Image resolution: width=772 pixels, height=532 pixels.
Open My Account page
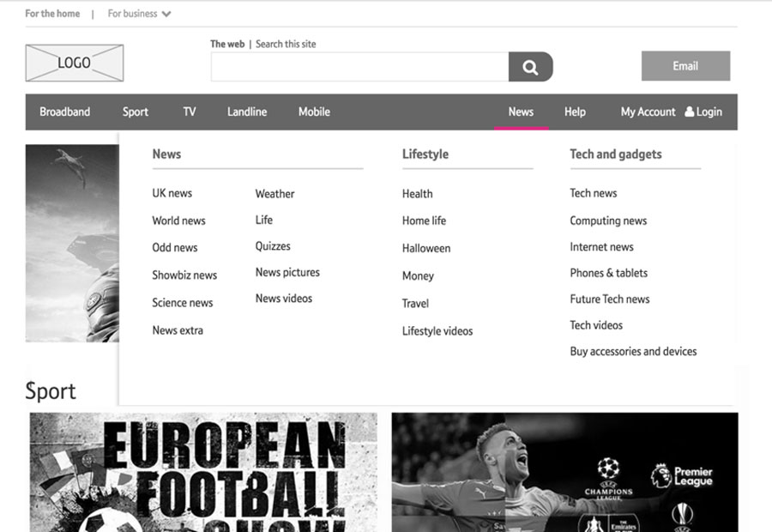point(648,112)
